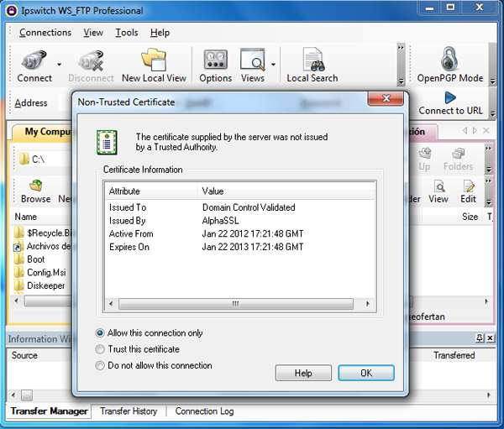The image size is (504, 429).
Task: Close the Non-Trusted Certificate dialog
Action: [386, 99]
